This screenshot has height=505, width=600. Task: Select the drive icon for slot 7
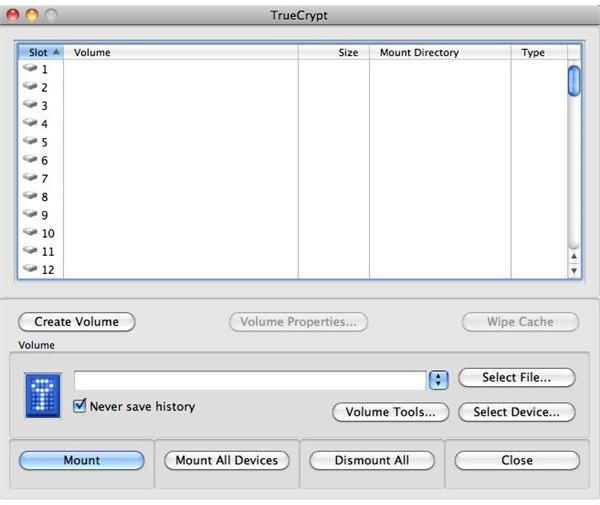(30, 177)
